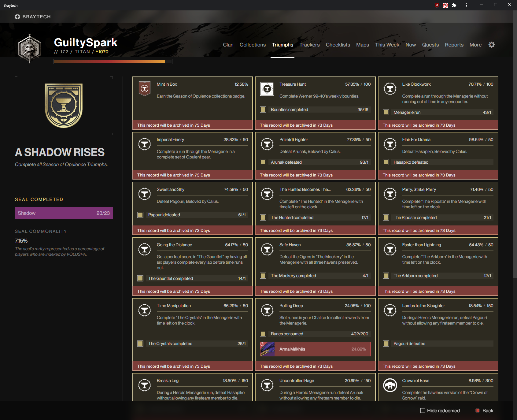Click The Crystals completed objective checkbox
517x420 pixels.
click(140, 344)
